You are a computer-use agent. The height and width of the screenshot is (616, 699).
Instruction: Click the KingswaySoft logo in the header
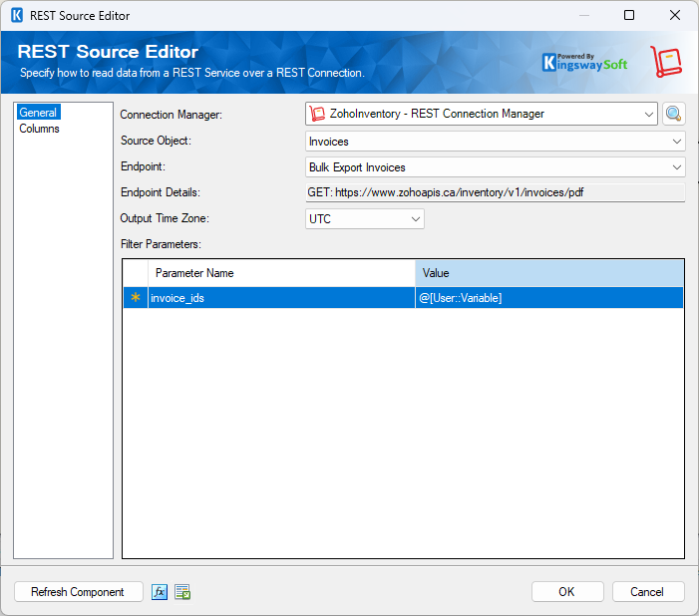(584, 63)
